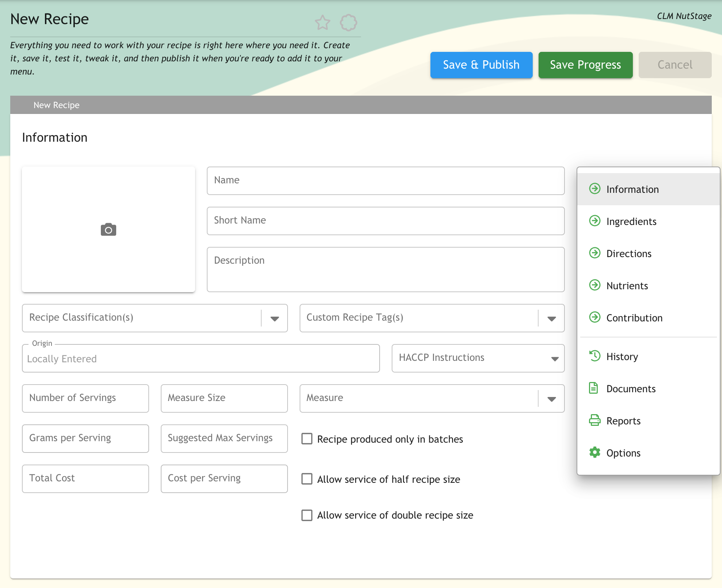Image resolution: width=722 pixels, height=588 pixels.
Task: Focus the Short Name input field
Action: pos(385,221)
